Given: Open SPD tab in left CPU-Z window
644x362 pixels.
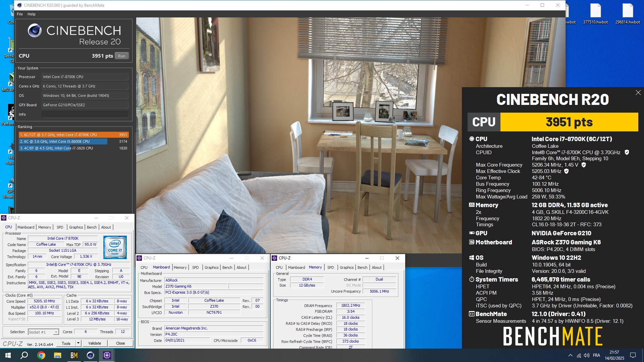Looking at the screenshot, I should pyautogui.click(x=60, y=227).
